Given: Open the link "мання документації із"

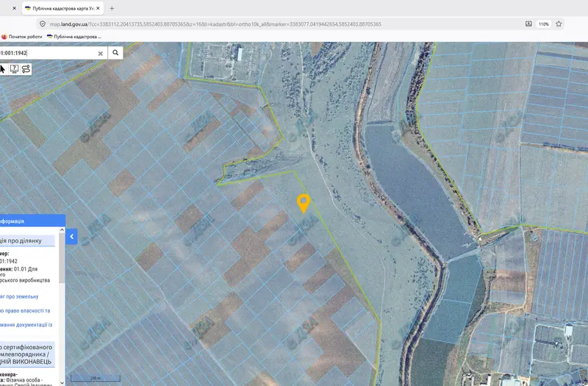Looking at the screenshot, I should (26, 325).
